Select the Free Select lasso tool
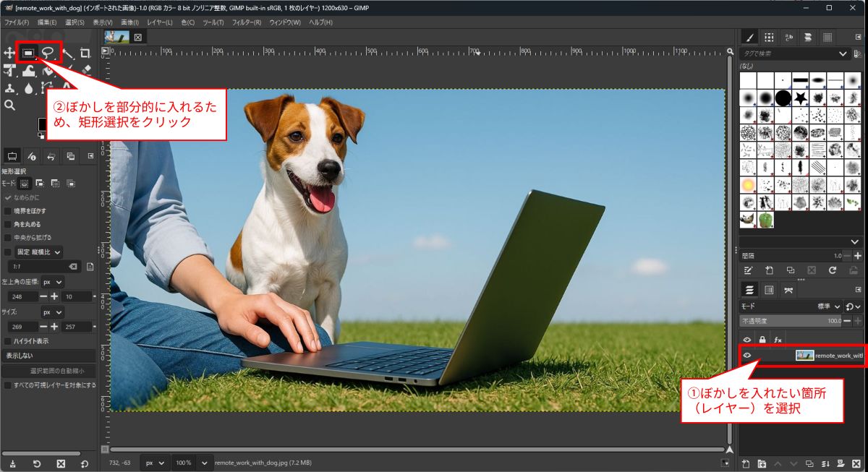The height and width of the screenshot is (472, 868). pos(48,53)
